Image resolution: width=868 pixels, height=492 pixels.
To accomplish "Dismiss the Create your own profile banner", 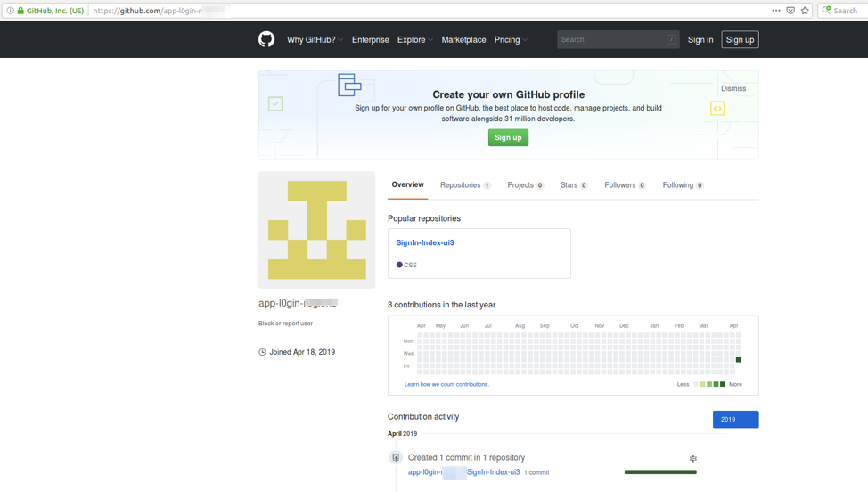I will click(x=733, y=88).
